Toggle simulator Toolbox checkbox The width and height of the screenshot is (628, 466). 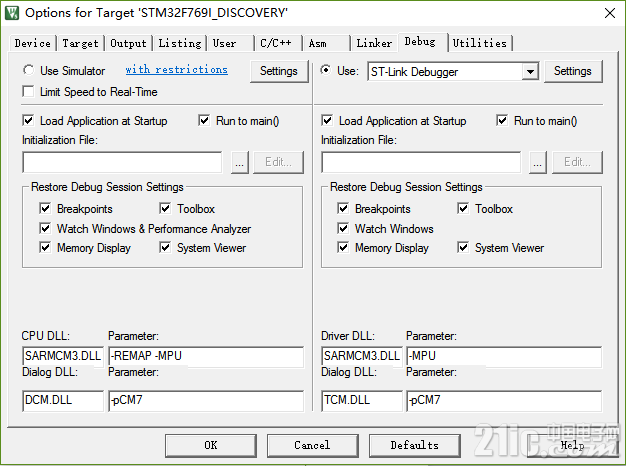pyautogui.click(x=165, y=209)
